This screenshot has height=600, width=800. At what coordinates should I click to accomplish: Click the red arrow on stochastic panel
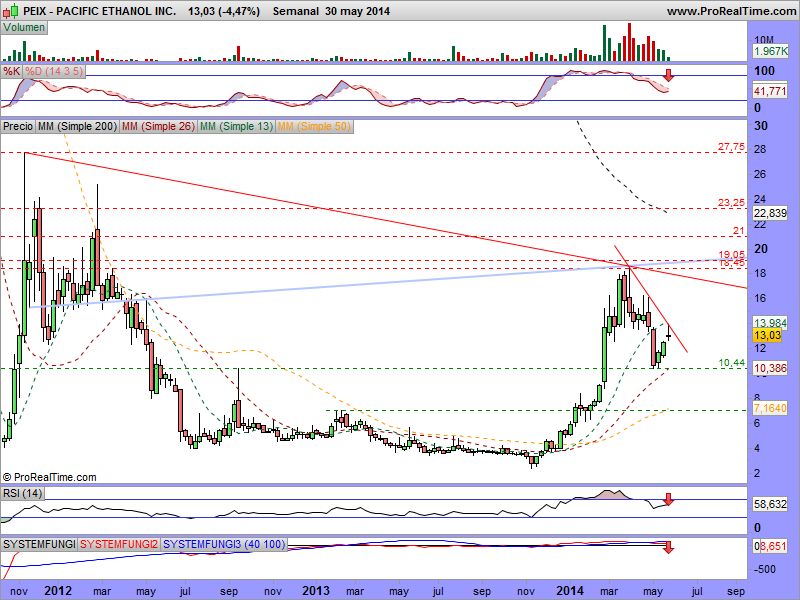(668, 76)
